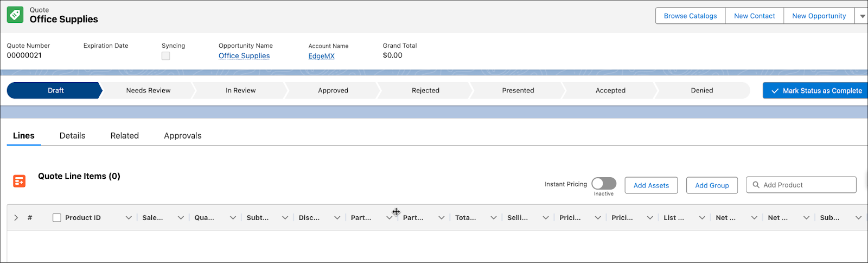Open the Quantity column menu chevron
Viewport: 868px width, 263px height.
pyautogui.click(x=233, y=218)
